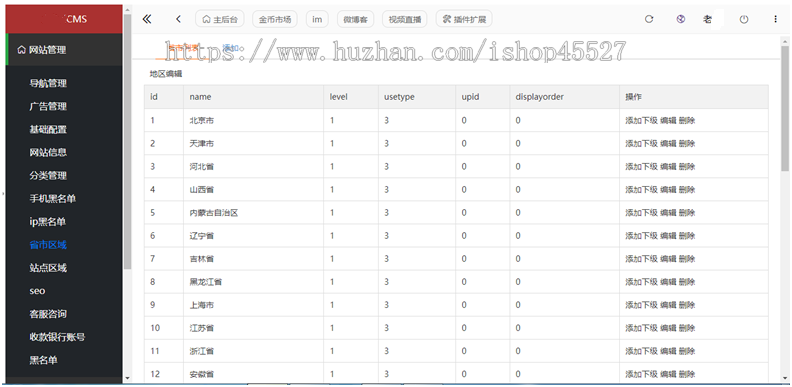Click 添加下级 for 上海市
This screenshot has width=792, height=387.
(641, 305)
